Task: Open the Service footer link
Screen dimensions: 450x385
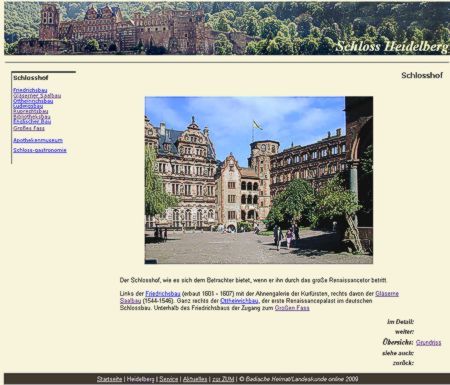Action: click(x=169, y=379)
